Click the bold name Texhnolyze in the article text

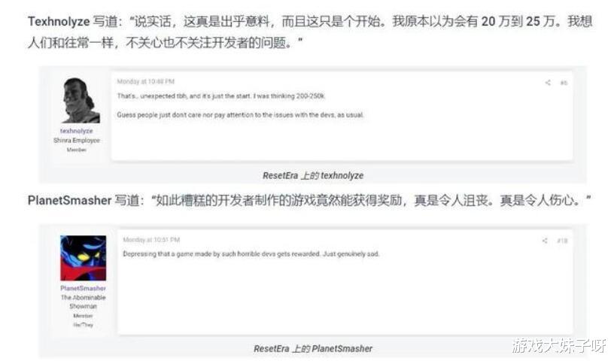[59, 22]
